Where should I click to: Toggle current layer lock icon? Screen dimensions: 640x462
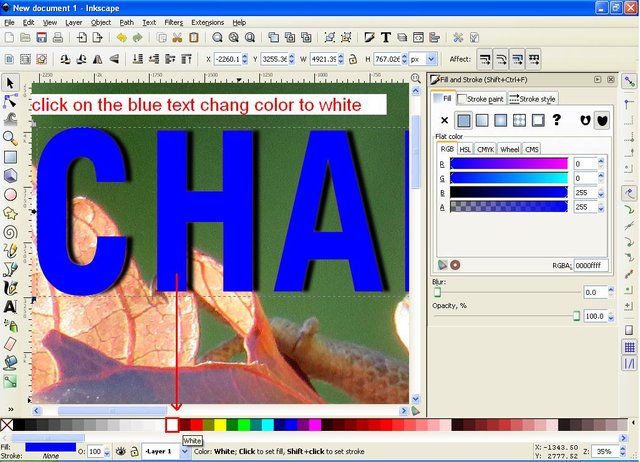[134, 451]
